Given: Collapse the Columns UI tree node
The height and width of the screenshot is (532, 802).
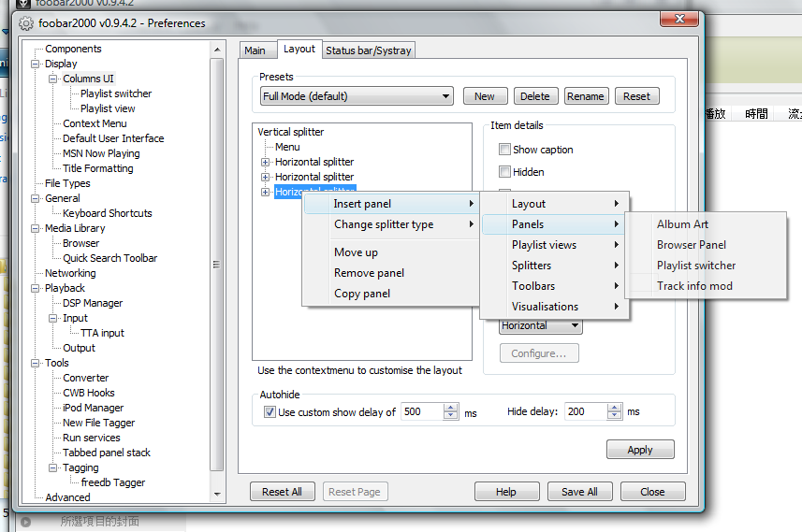Looking at the screenshot, I should 52,79.
